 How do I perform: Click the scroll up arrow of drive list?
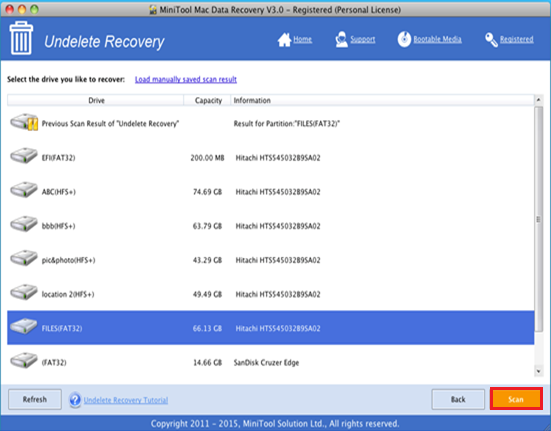538,100
